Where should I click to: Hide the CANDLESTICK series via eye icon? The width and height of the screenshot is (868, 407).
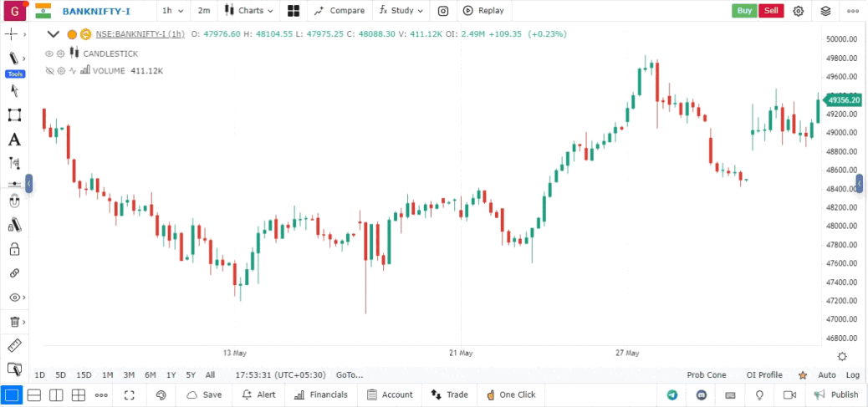[49, 53]
